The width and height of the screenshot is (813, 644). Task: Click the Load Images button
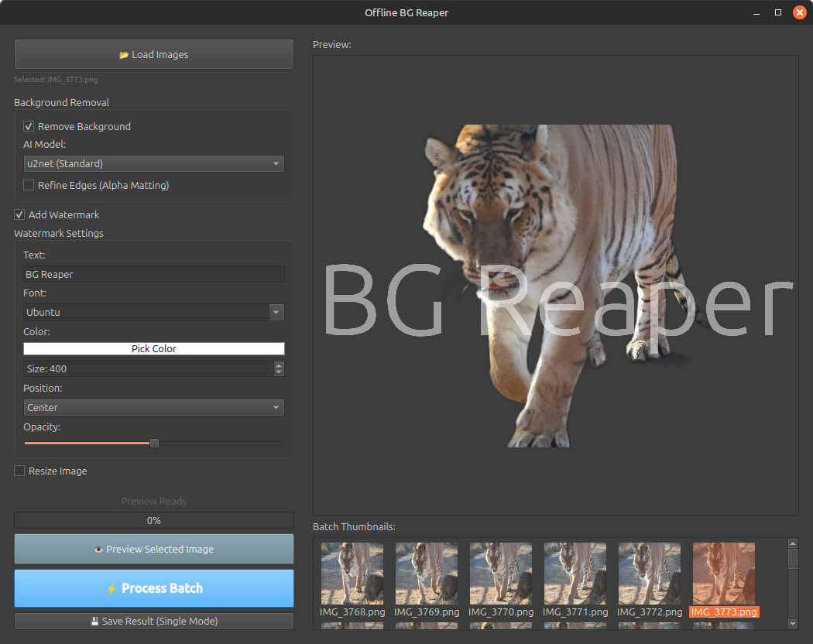[154, 54]
